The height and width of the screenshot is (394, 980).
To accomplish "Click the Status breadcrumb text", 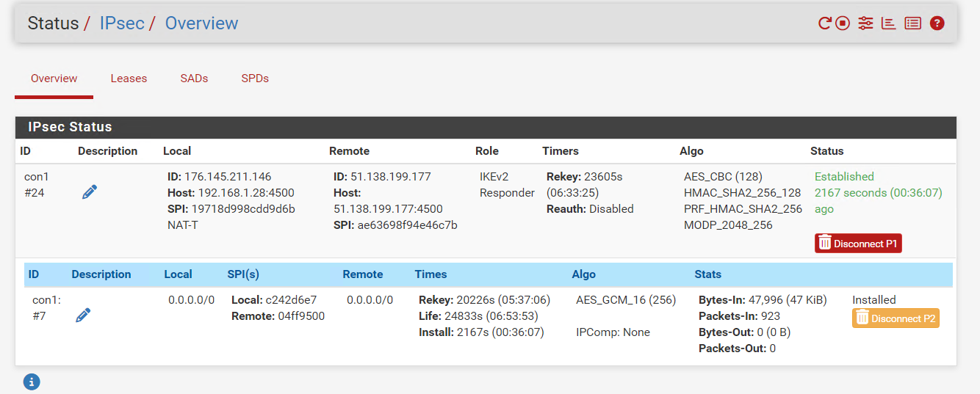I will coord(53,23).
